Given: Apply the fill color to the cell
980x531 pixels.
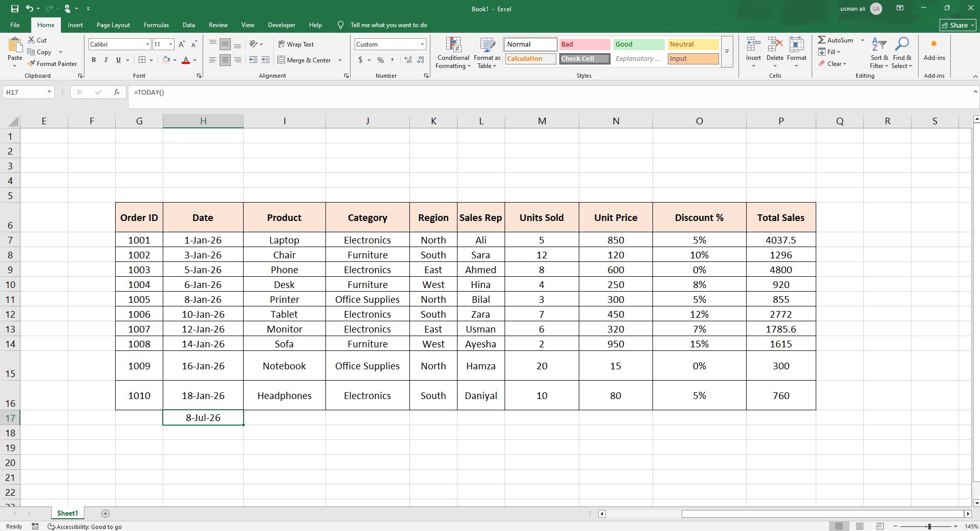Looking at the screenshot, I should pyautogui.click(x=166, y=60).
